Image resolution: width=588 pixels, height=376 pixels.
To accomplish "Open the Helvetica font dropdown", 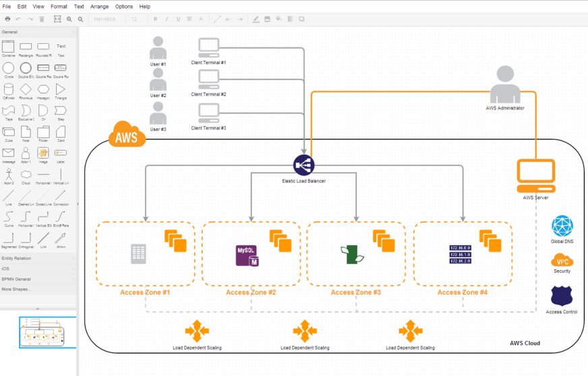I will (105, 19).
